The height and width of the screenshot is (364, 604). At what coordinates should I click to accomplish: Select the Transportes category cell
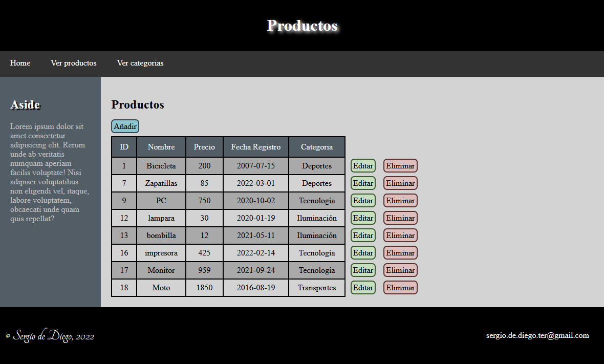317,288
